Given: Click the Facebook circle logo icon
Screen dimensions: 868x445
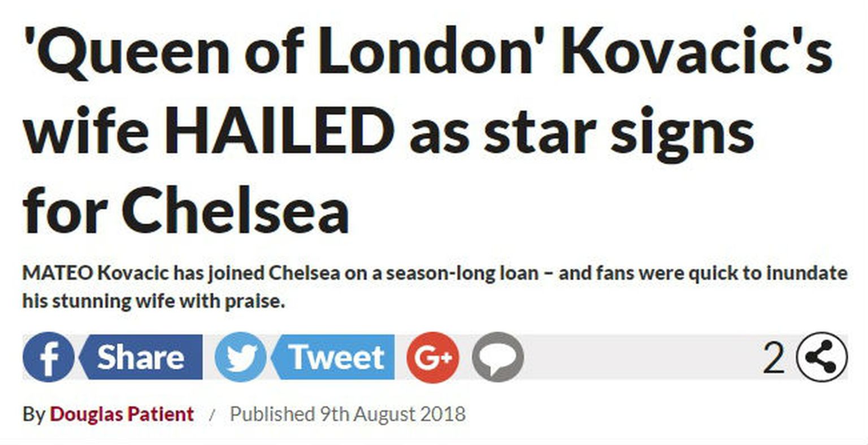Looking at the screenshot, I should (49, 357).
